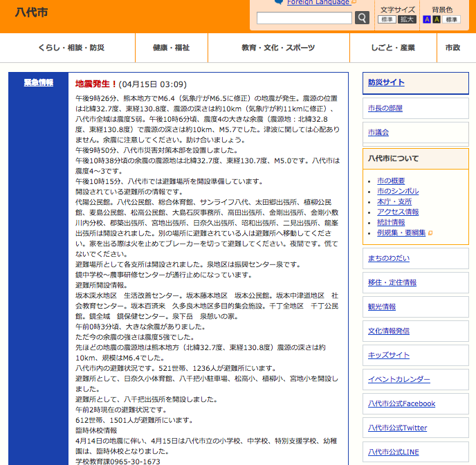Open the 市政 menu
The image size is (476, 465).
click(453, 48)
